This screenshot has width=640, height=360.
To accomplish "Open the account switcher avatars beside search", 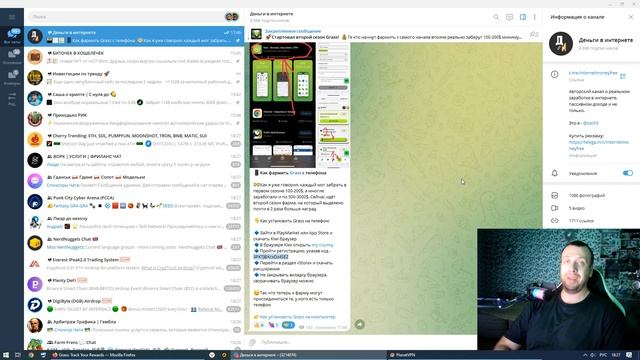I will click(231, 17).
